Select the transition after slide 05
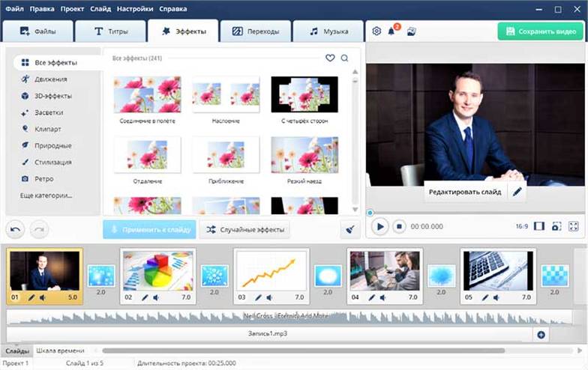This screenshot has height=370, width=588. (555, 276)
